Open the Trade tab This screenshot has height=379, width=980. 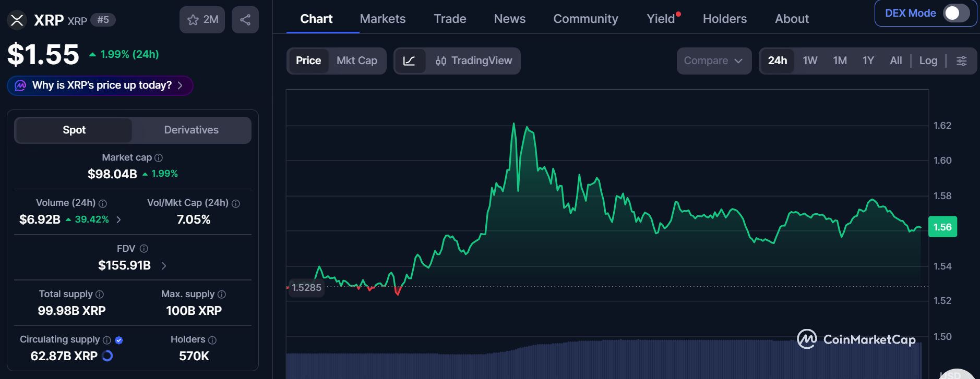pyautogui.click(x=450, y=19)
